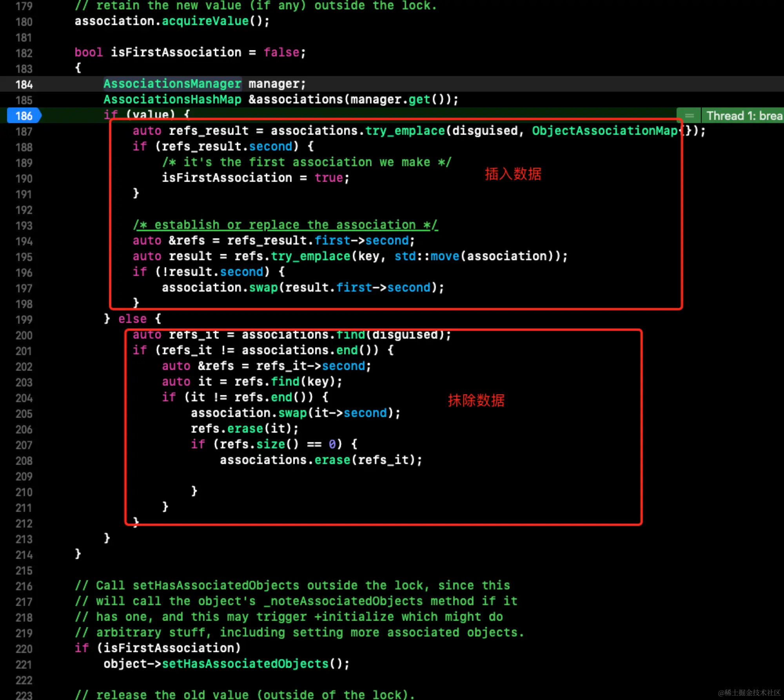Click the red '插入数据' annotation text
Image resolution: width=784 pixels, height=700 pixels.
tap(513, 174)
